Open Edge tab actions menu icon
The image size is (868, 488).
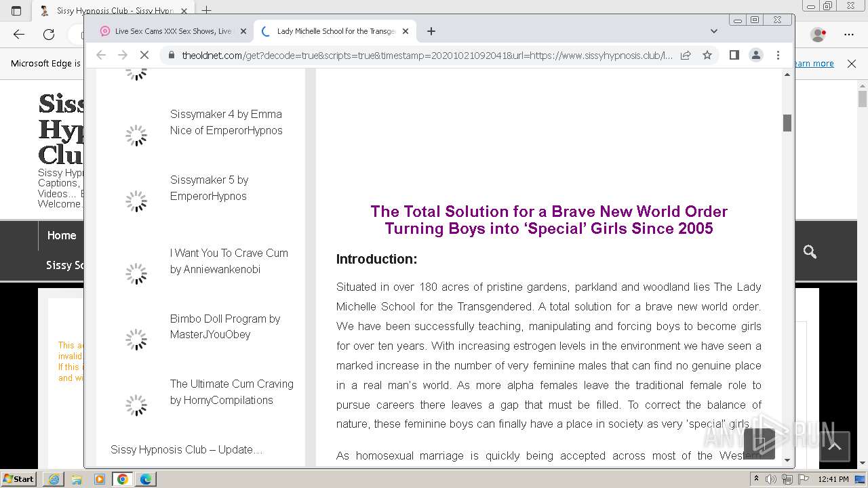(x=16, y=10)
